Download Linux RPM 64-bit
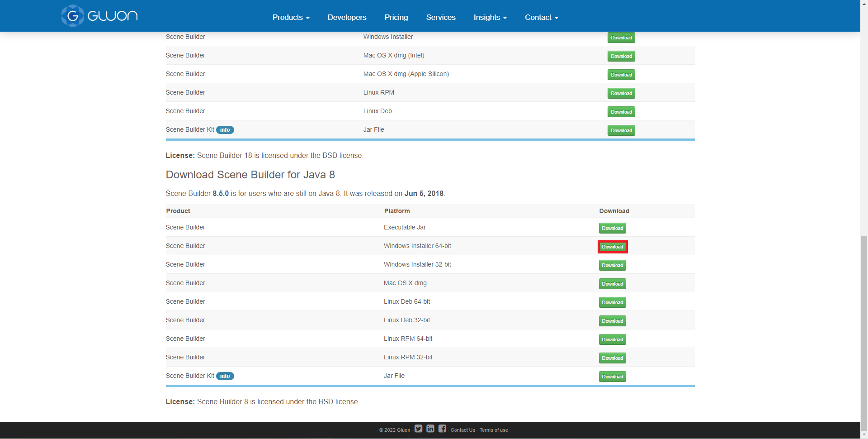The width and height of the screenshot is (868, 439). click(613, 339)
